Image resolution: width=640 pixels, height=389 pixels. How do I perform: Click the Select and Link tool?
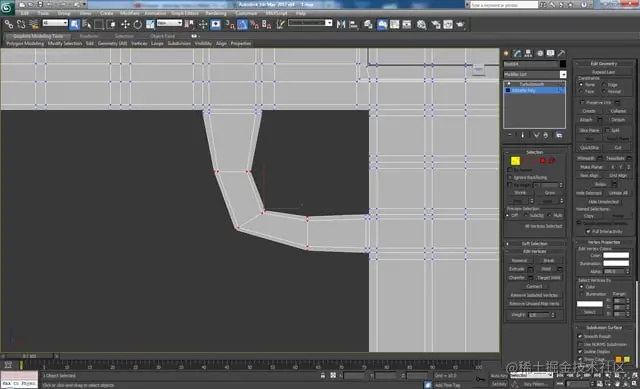(x=9, y=24)
